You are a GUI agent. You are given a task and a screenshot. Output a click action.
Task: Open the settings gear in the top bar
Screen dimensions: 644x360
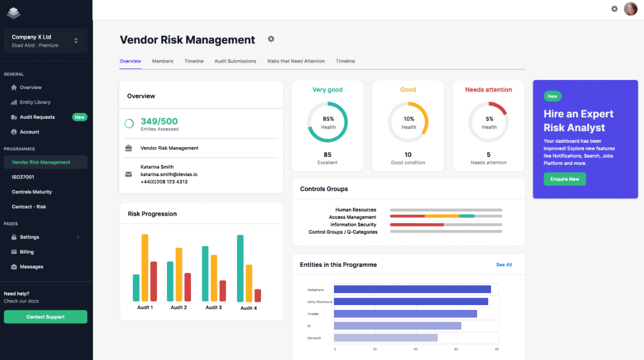coord(614,9)
